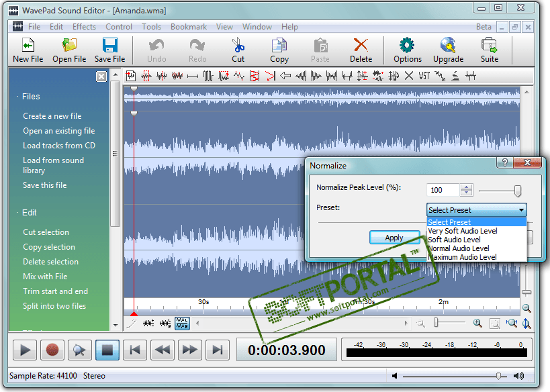
Task: Click the Normalize dialog help question button
Action: pos(505,162)
